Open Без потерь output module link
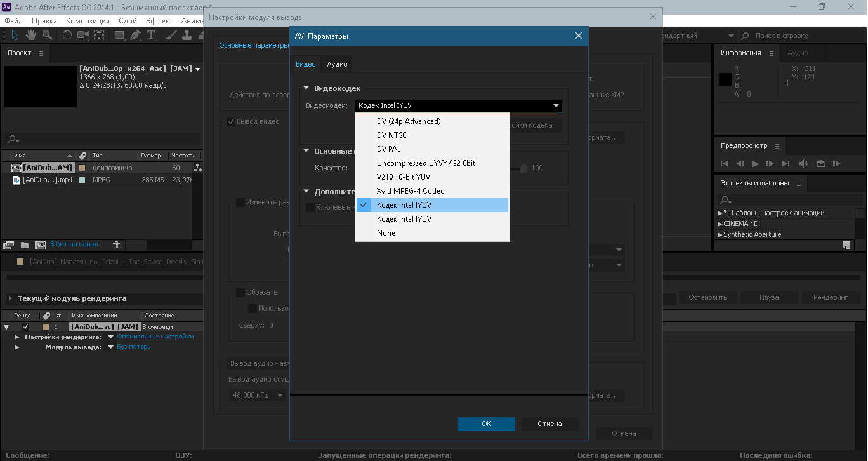Image resolution: width=868 pixels, height=461 pixels. 134,347
